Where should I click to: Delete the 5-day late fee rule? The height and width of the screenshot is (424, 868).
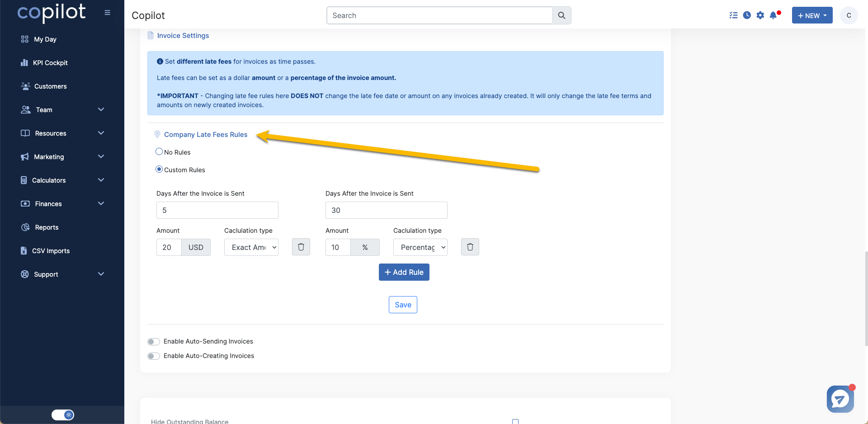[301, 247]
